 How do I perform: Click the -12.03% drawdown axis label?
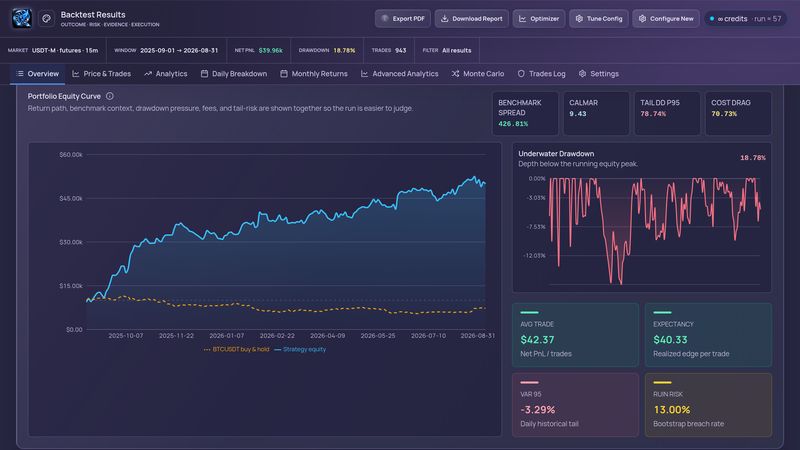[534, 256]
